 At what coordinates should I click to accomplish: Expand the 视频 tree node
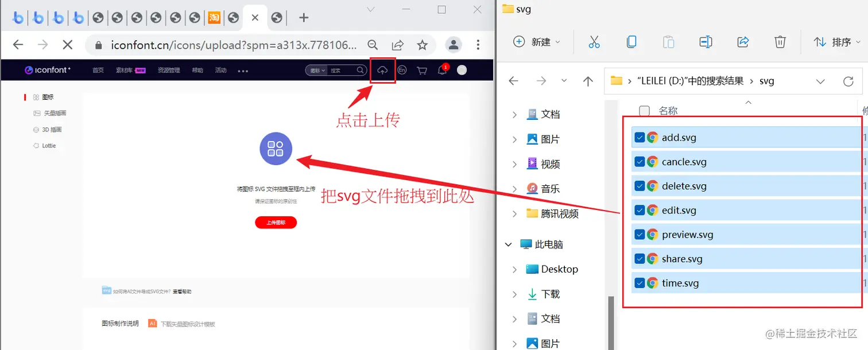pos(514,164)
